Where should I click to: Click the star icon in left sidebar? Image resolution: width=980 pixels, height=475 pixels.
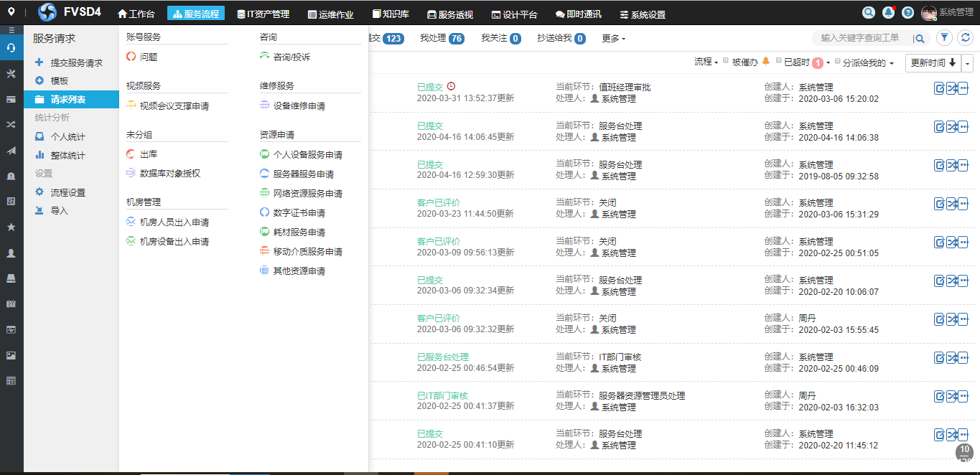pyautogui.click(x=11, y=227)
